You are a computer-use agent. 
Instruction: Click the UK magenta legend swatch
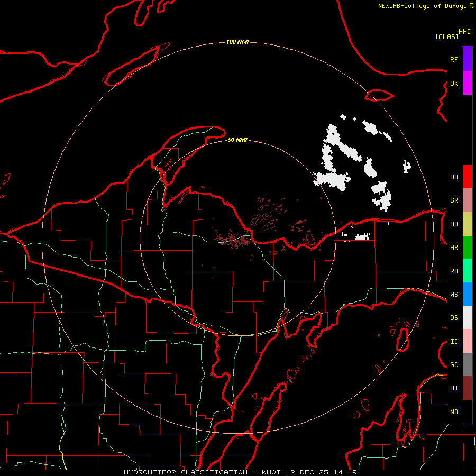[467, 83]
